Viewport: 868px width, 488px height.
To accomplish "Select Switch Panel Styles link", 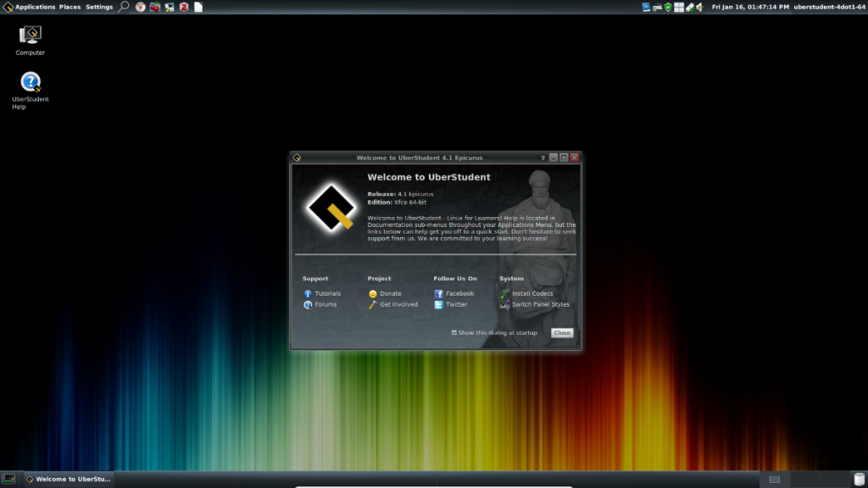I will [540, 305].
